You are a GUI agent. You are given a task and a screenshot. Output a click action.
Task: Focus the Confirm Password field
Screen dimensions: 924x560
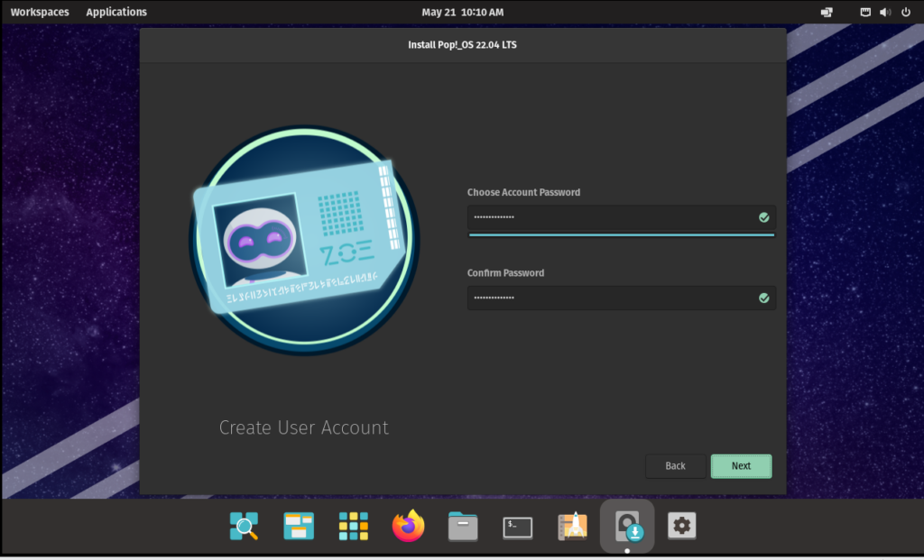click(621, 298)
